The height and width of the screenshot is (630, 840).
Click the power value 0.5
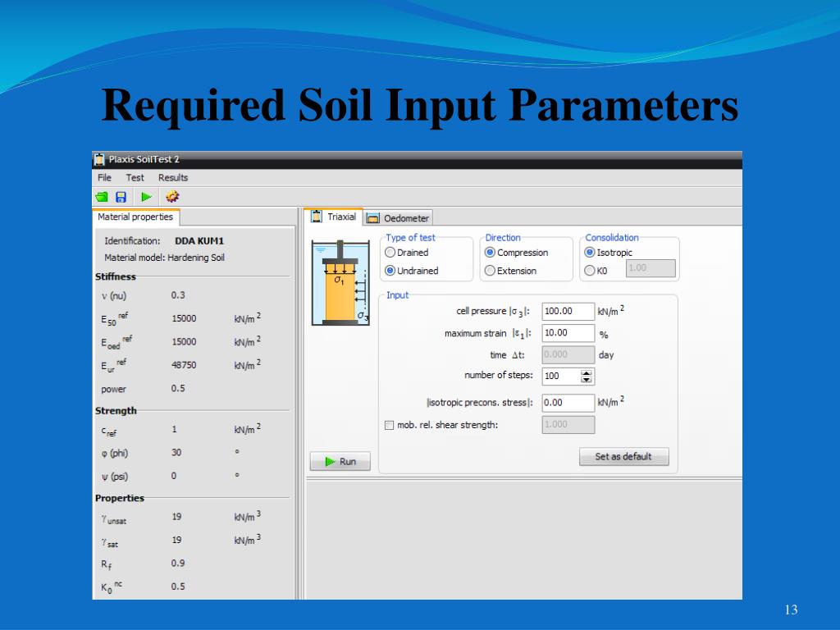178,388
